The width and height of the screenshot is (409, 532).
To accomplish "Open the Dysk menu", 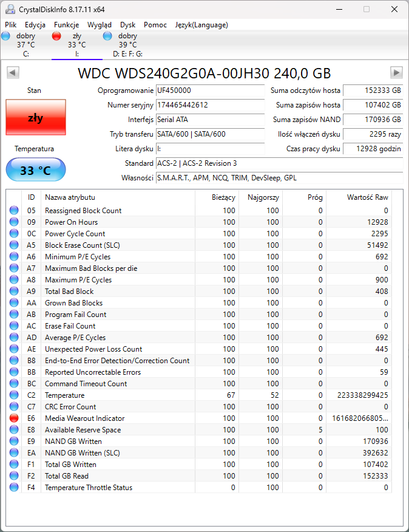I will (127, 25).
